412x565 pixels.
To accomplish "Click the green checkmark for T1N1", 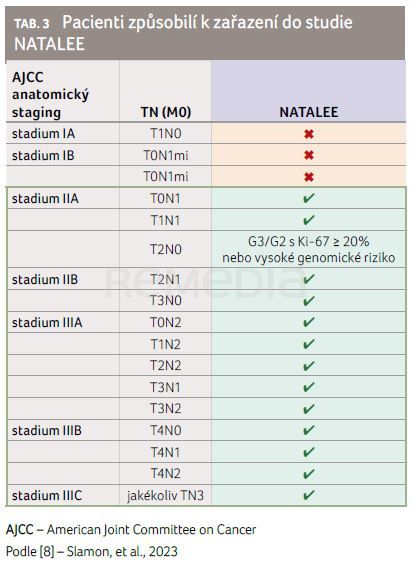I will 309,220.
